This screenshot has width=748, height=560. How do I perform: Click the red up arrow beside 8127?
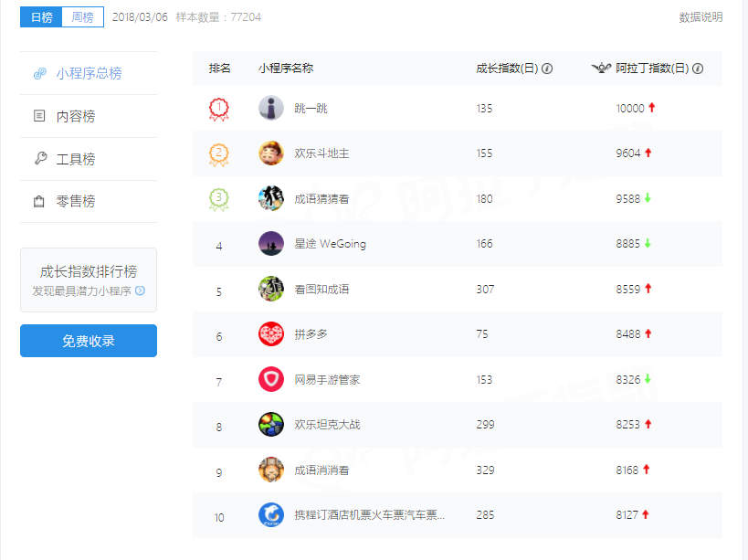[x=646, y=514]
